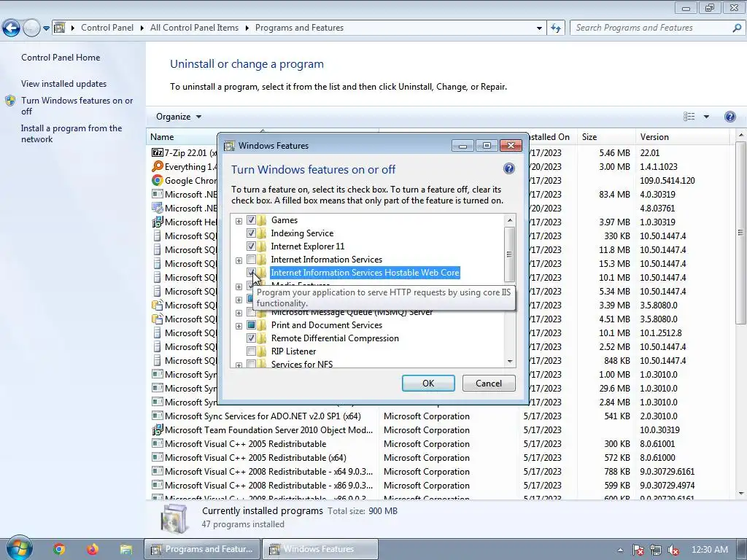Open Windows Explorer from the taskbar
The height and width of the screenshot is (560, 747).
pos(125,550)
